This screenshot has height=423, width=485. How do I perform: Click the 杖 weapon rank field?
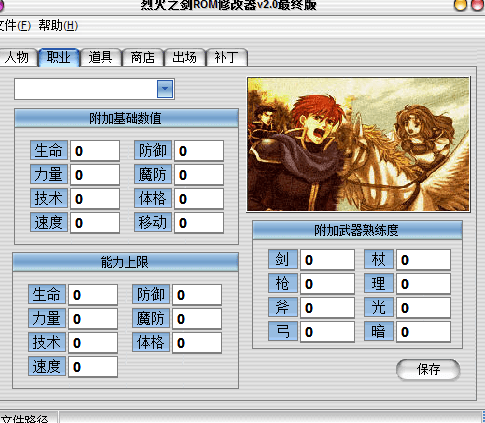tap(423, 260)
